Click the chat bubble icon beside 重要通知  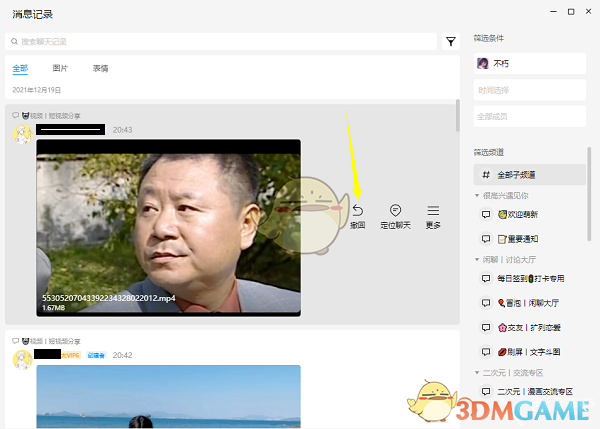[486, 239]
